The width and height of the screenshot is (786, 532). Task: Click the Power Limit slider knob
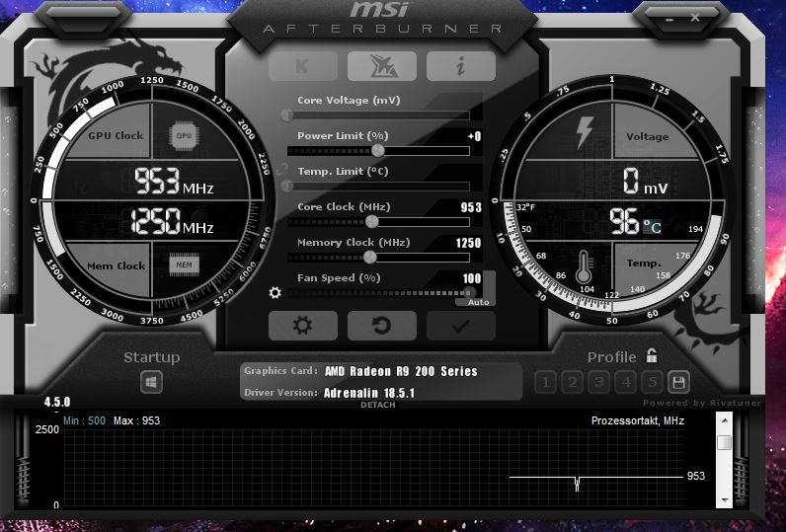pyautogui.click(x=378, y=150)
